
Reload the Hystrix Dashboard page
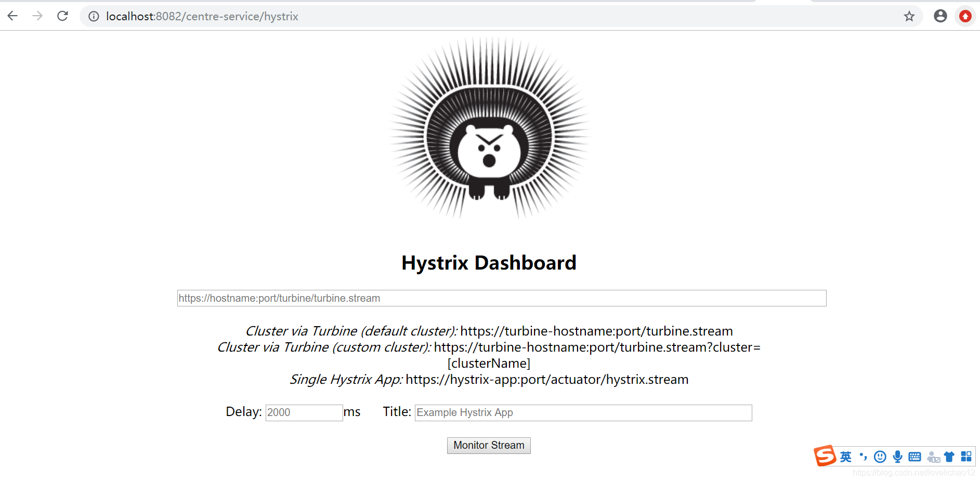[x=62, y=16]
